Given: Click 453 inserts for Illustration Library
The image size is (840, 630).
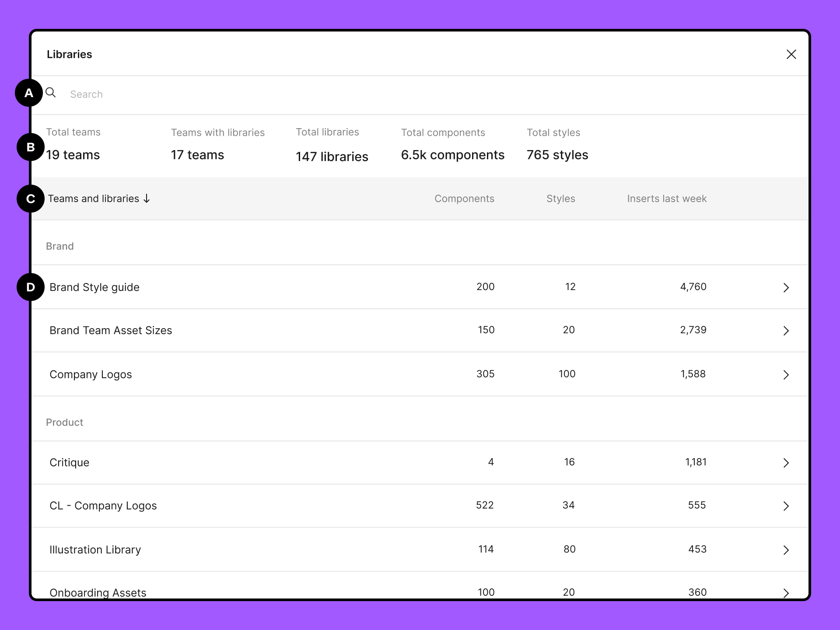Looking at the screenshot, I should pos(697,549).
